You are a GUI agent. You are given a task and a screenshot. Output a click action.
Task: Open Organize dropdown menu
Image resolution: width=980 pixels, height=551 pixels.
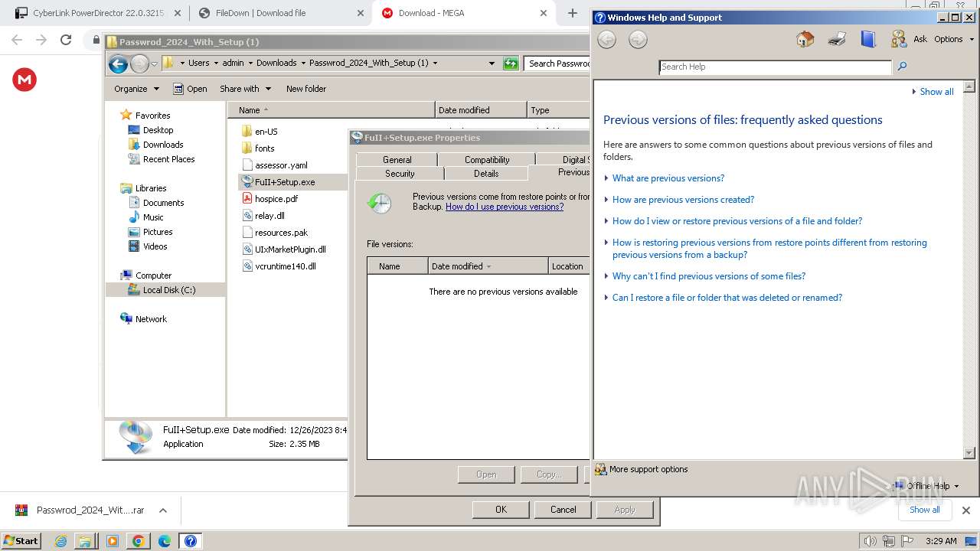pos(136,89)
